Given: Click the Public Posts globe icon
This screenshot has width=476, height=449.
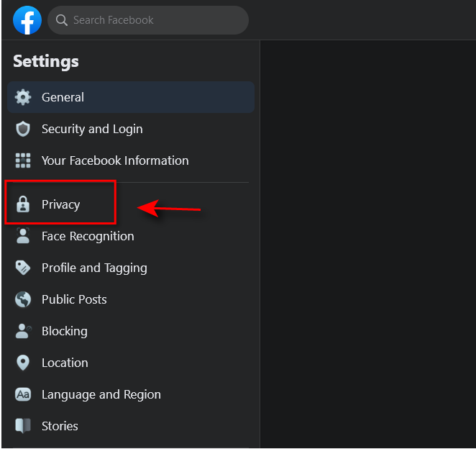Looking at the screenshot, I should (x=23, y=299).
